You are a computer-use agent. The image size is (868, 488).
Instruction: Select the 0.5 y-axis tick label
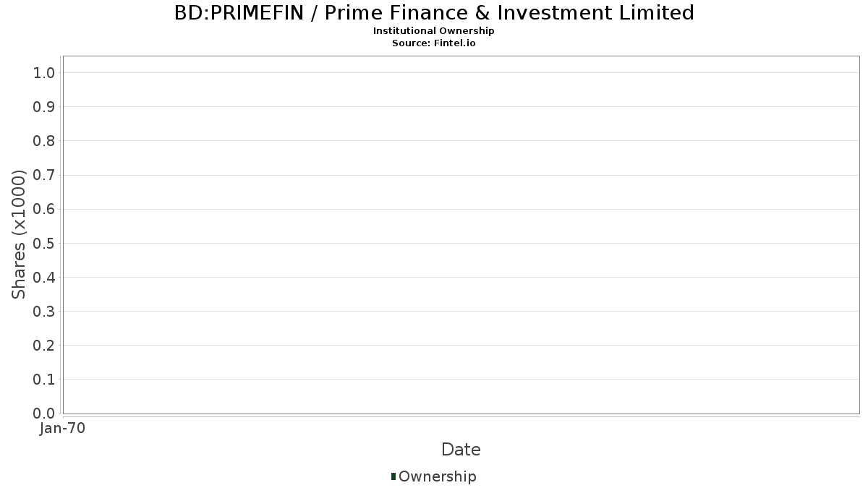pyautogui.click(x=44, y=243)
